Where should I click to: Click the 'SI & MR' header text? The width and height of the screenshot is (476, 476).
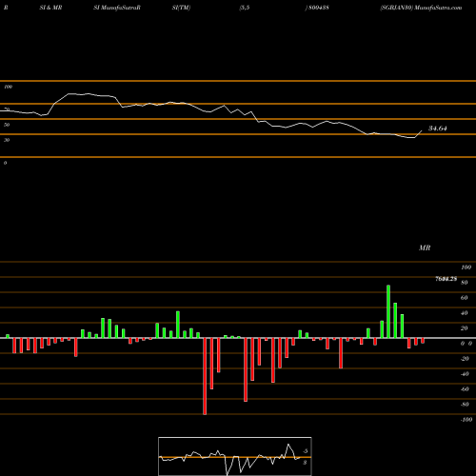pos(50,8)
